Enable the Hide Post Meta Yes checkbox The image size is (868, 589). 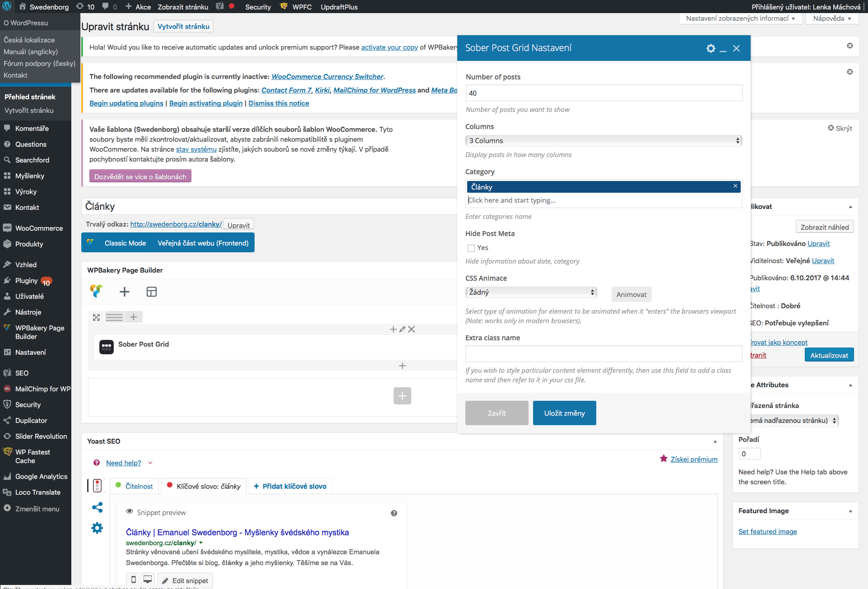[x=471, y=248]
